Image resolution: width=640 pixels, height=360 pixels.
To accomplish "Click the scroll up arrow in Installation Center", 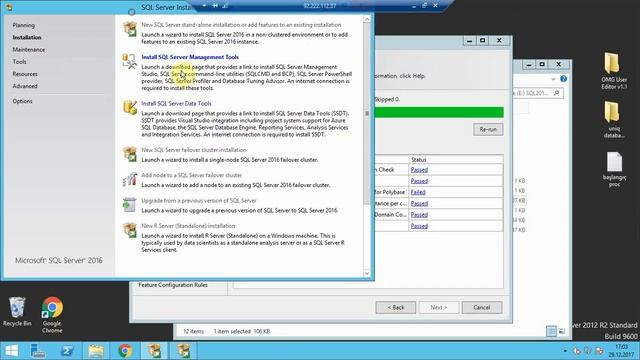I will pyautogui.click(x=367, y=19).
